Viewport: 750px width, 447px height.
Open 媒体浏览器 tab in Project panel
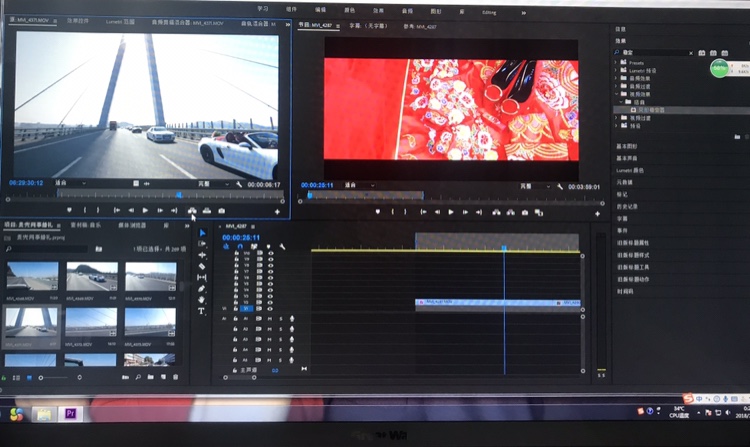132,225
